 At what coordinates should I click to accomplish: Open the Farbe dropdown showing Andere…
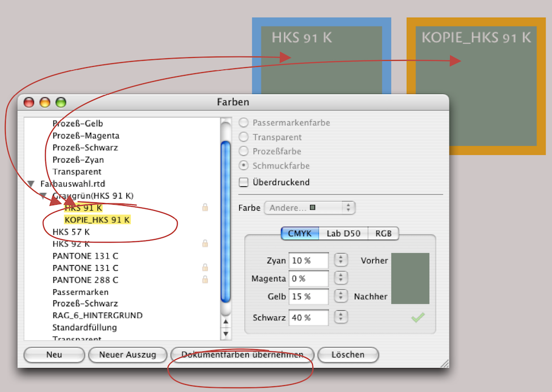[309, 208]
